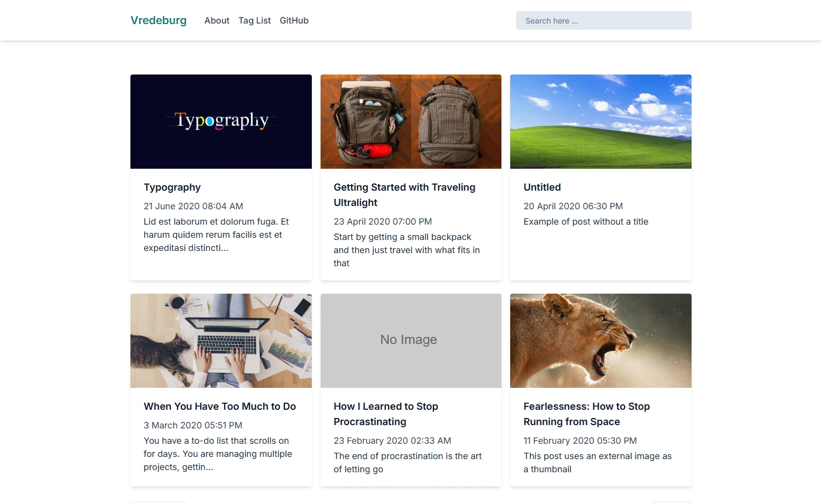The image size is (822, 504).
Task: Open 'How I Learned to Stop Procrastinating'
Action: [386, 414]
